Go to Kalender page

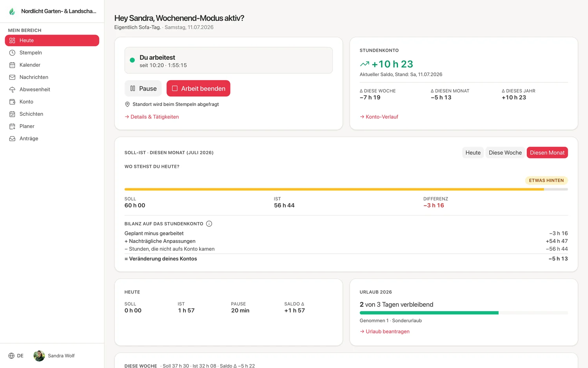(52, 65)
